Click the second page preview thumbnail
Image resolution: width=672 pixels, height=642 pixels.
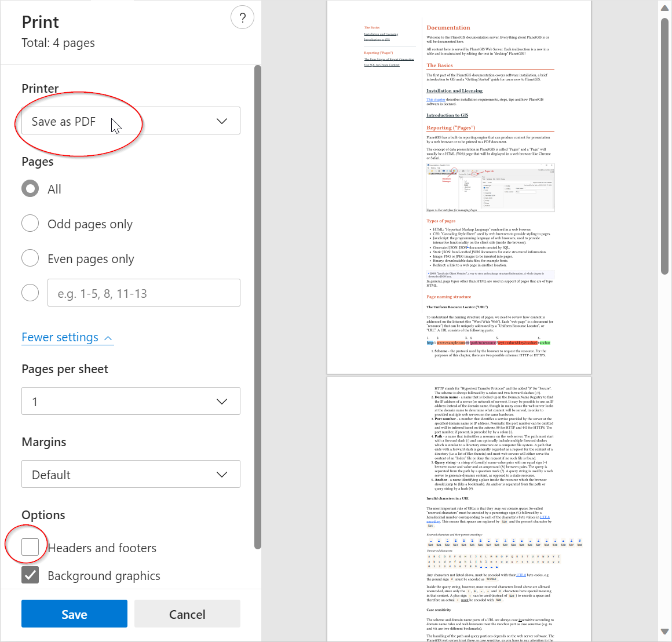click(x=459, y=509)
